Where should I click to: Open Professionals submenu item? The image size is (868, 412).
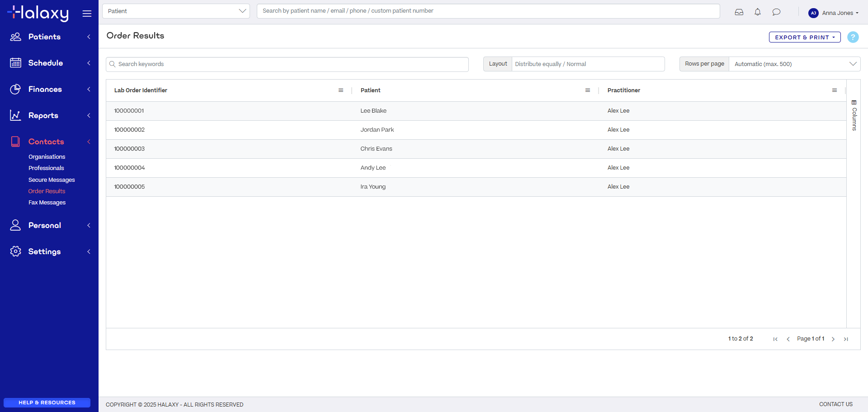pyautogui.click(x=46, y=168)
